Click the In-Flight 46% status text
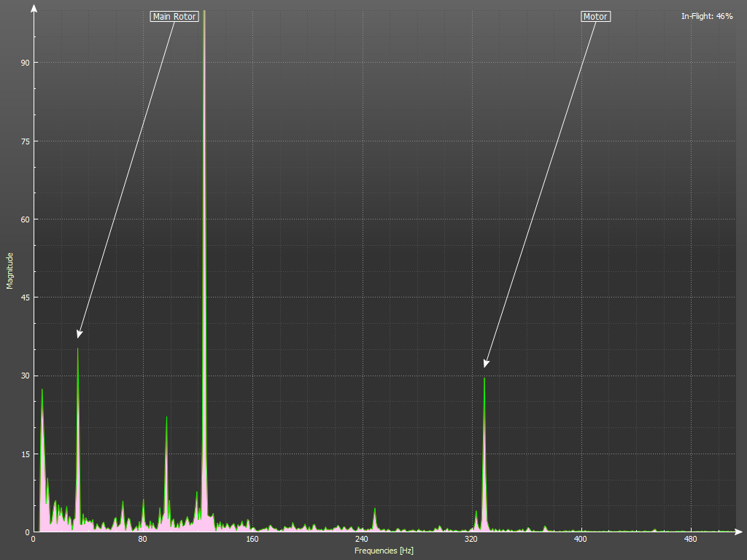Viewport: 747px width, 560px height. point(707,16)
